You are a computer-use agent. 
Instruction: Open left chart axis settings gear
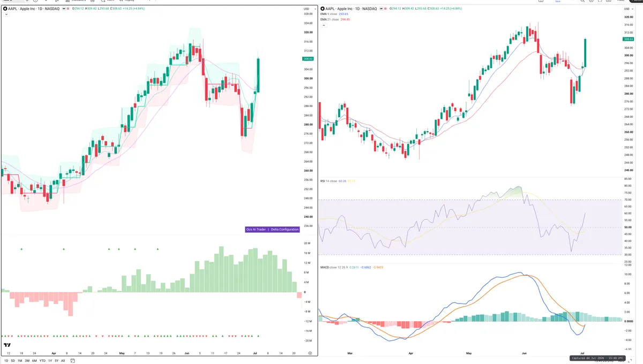tap(310, 353)
